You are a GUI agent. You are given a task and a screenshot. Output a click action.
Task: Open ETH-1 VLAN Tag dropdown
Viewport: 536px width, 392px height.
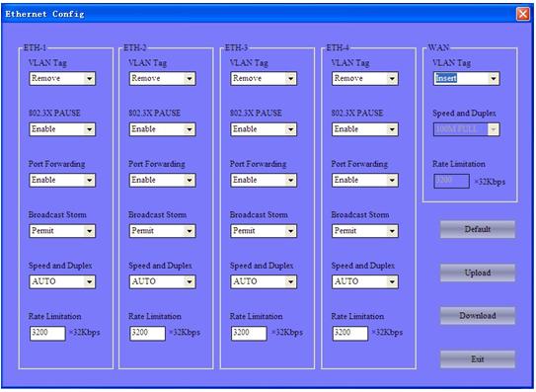click(62, 78)
